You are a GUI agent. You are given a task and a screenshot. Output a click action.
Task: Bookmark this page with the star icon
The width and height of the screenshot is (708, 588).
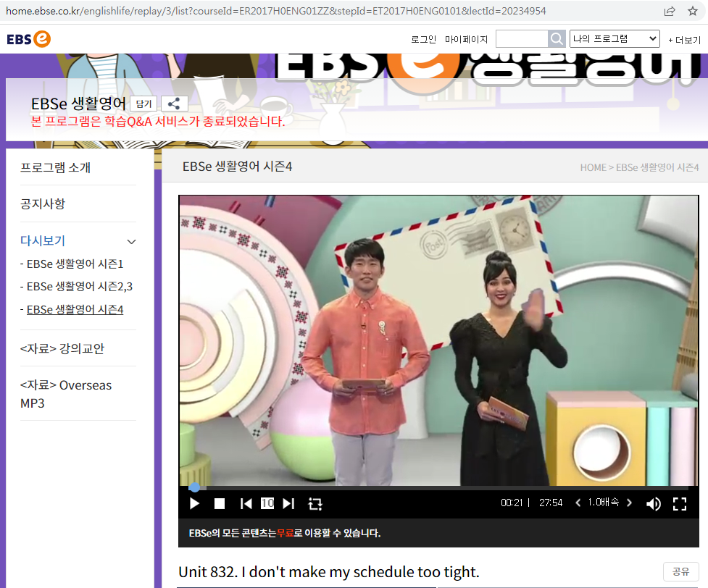pyautogui.click(x=693, y=12)
